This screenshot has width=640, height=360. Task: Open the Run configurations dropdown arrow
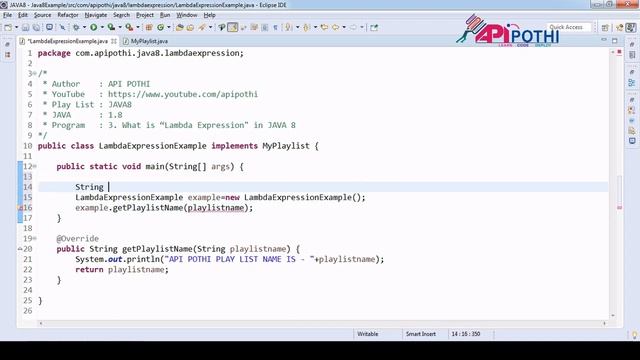pyautogui.click(x=102, y=27)
